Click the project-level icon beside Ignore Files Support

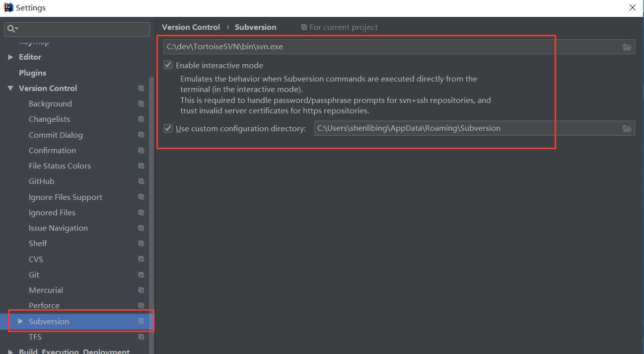click(141, 197)
